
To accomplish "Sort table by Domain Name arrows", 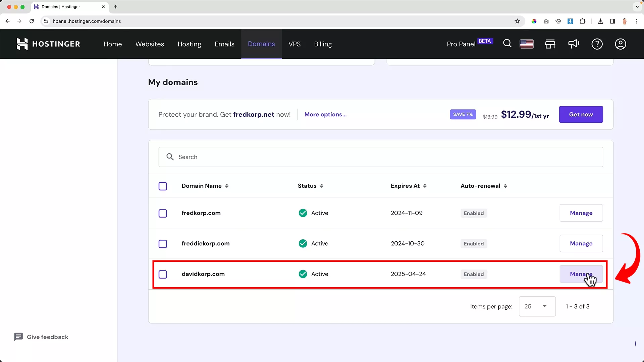I will click(x=227, y=186).
